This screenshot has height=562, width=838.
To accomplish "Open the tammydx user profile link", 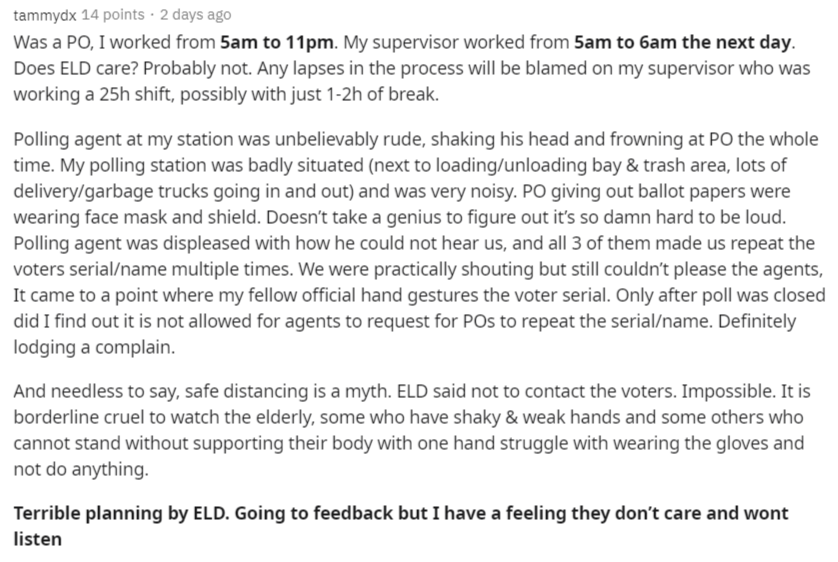I will click(45, 15).
